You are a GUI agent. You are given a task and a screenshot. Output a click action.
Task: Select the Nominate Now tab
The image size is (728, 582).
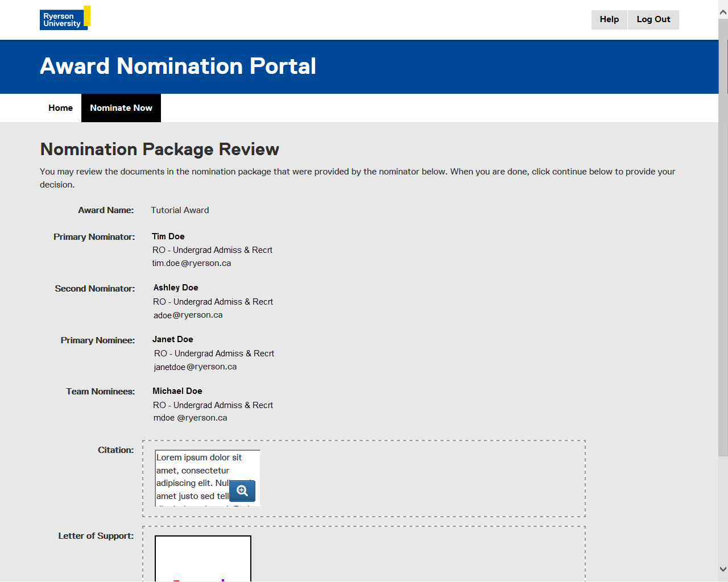(121, 108)
